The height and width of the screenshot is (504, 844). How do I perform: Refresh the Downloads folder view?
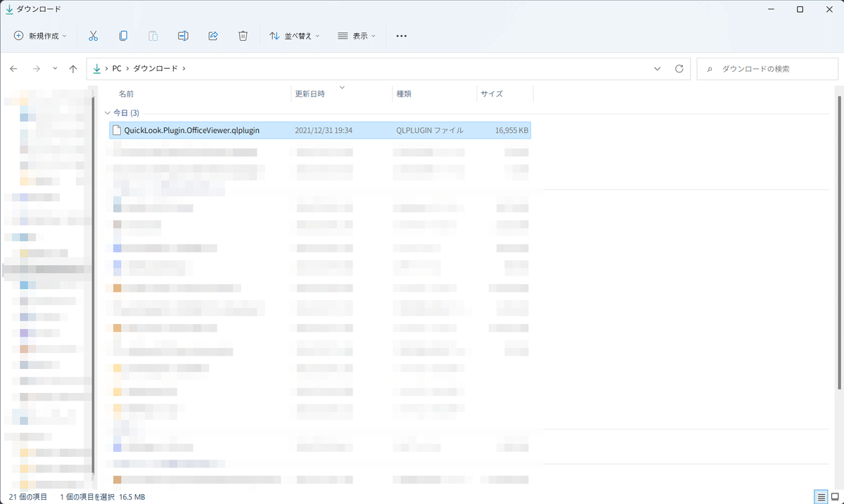679,68
